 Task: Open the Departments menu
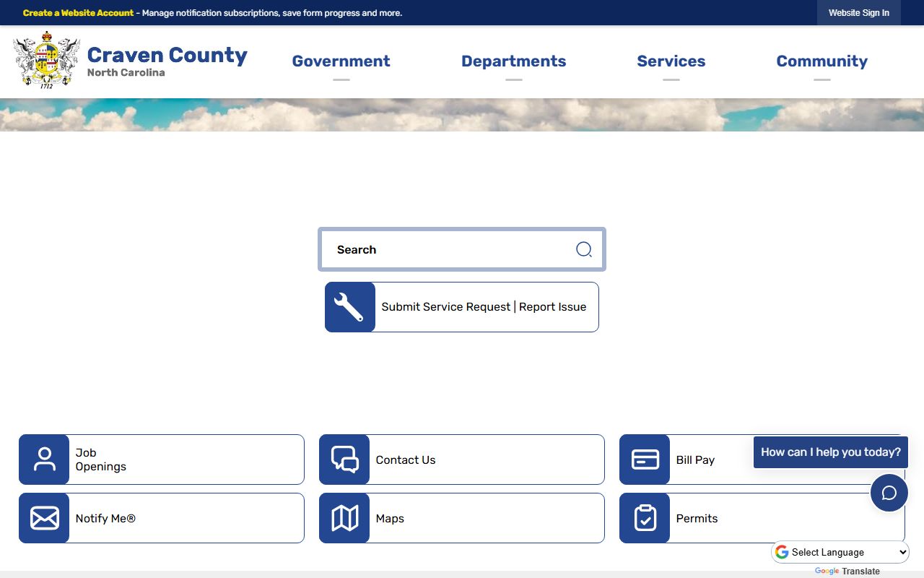513,61
